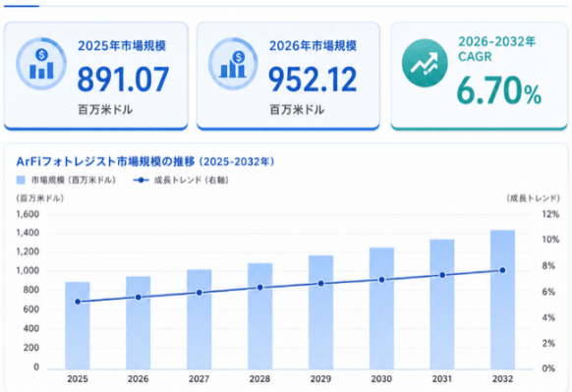Click the (成長トレンド) right axis title

pyautogui.click(x=533, y=198)
